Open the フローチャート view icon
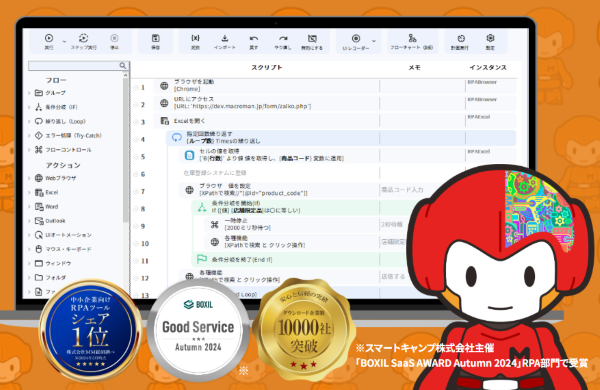The height and width of the screenshot is (390, 600). tap(412, 38)
